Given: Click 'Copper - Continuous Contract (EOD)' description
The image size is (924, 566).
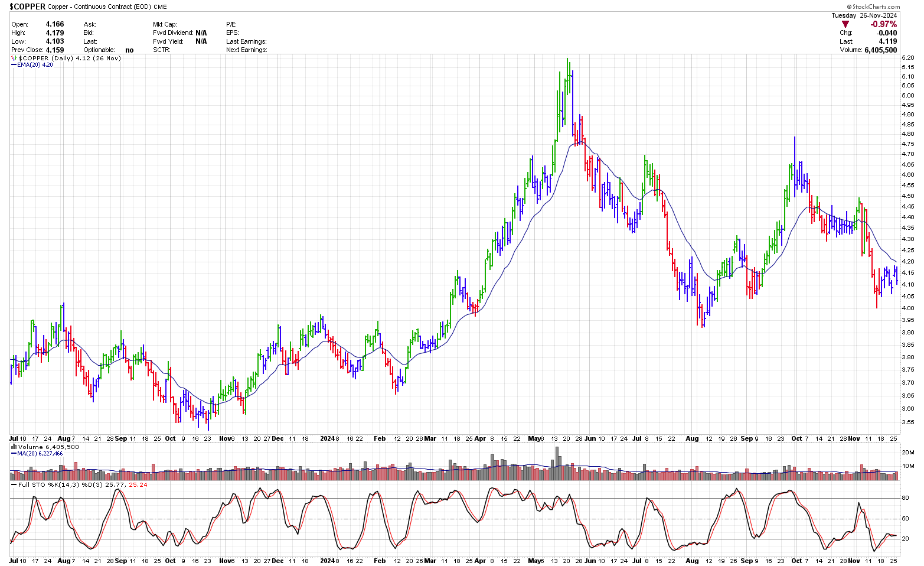Looking at the screenshot, I should pyautogui.click(x=99, y=7).
